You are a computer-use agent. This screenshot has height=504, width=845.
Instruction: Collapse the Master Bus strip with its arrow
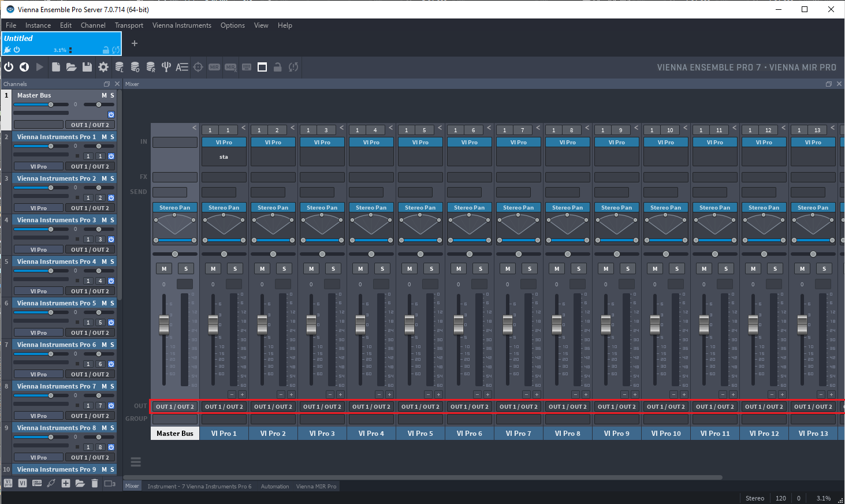pyautogui.click(x=195, y=128)
